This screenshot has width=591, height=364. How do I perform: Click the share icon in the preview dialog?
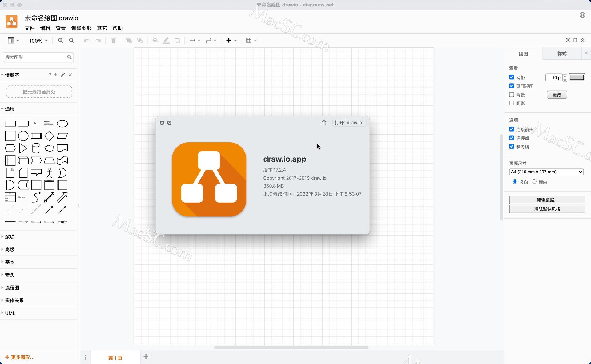coord(324,122)
